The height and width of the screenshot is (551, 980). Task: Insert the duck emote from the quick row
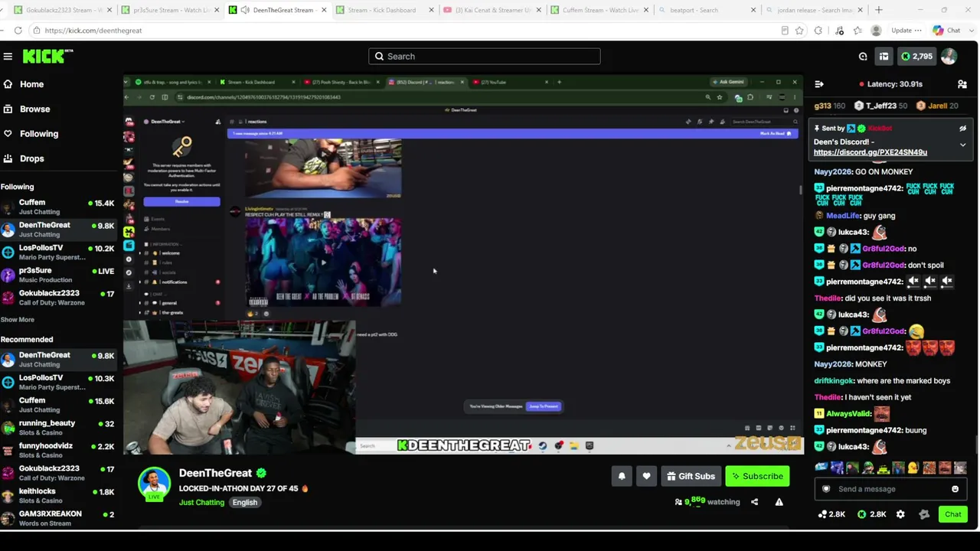point(913,468)
